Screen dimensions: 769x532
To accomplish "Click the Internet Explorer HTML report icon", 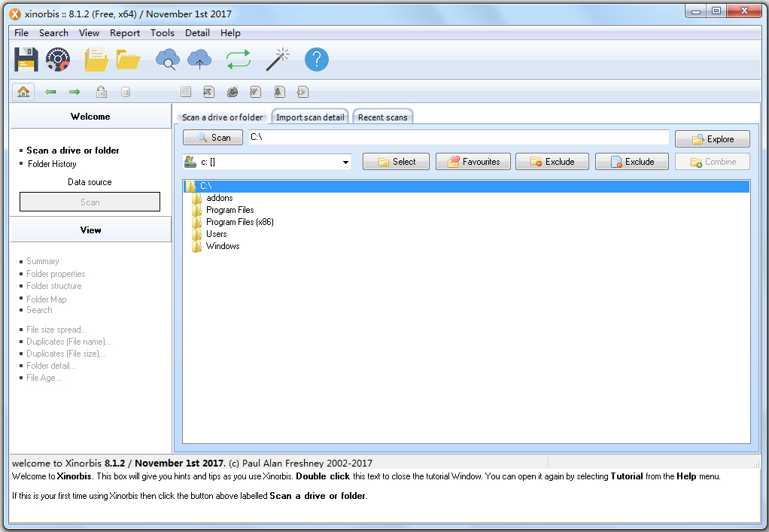I will [233, 92].
